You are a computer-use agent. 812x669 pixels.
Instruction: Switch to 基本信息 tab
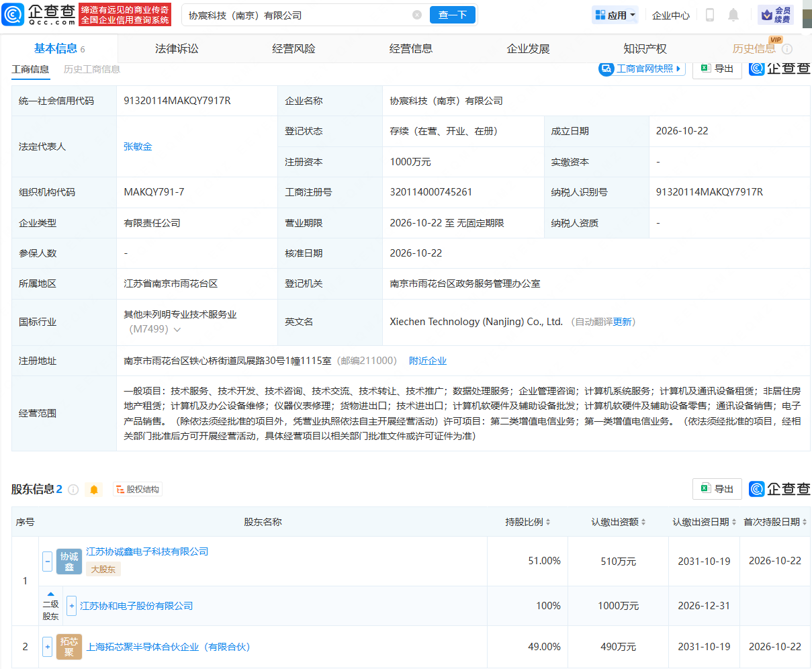point(59,48)
